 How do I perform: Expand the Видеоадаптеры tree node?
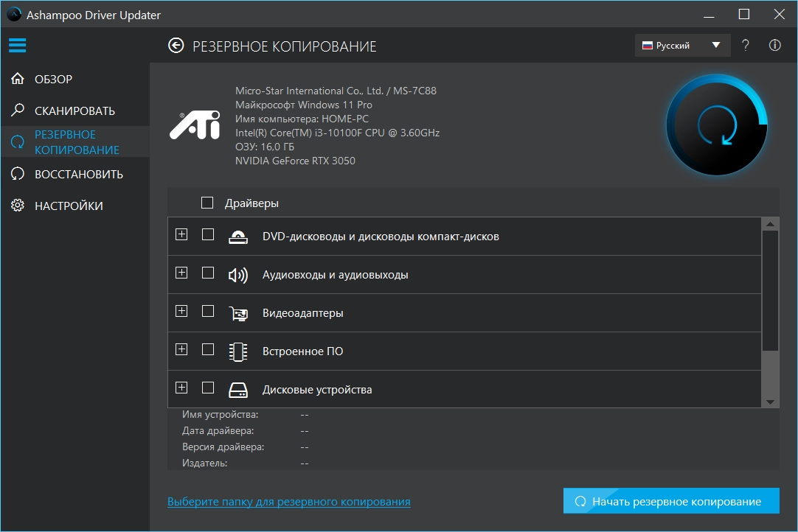(181, 311)
